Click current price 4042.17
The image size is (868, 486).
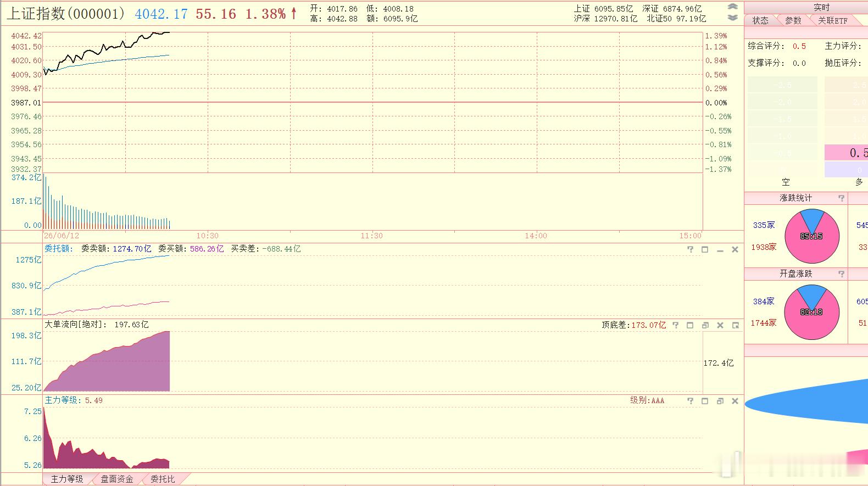pos(161,14)
